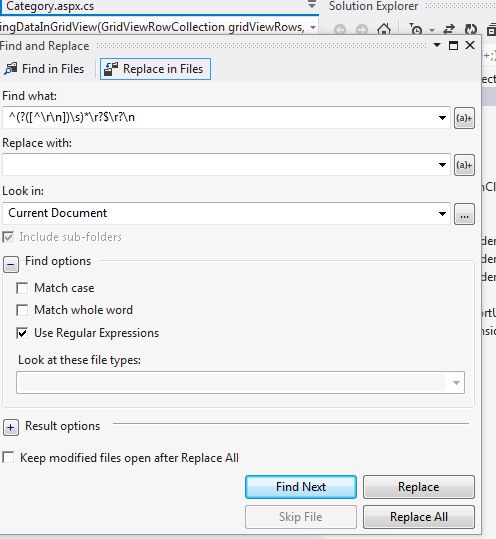Viewport: 496px width, 539px height.
Task: Click Solution Explorer sync active document icon
Action: pyautogui.click(x=449, y=30)
